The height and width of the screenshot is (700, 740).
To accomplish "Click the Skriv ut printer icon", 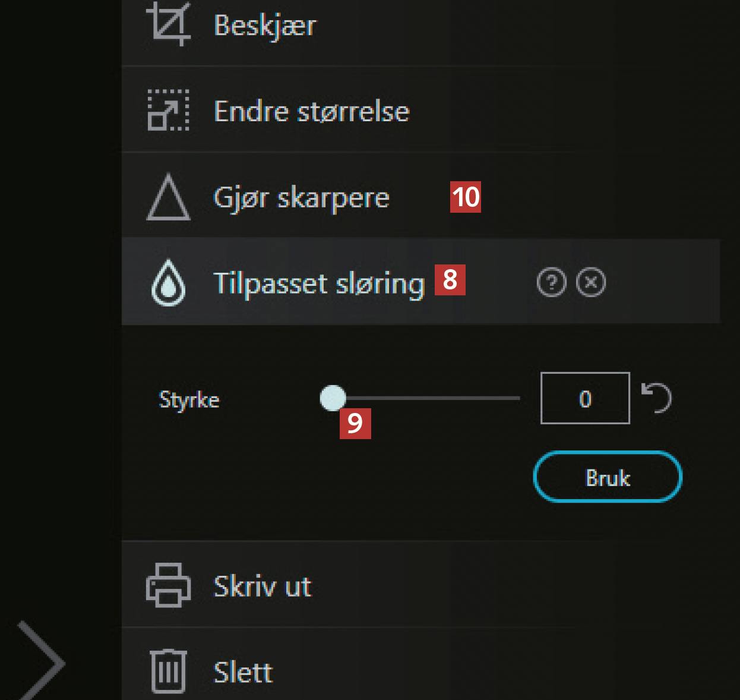I will click(x=169, y=586).
